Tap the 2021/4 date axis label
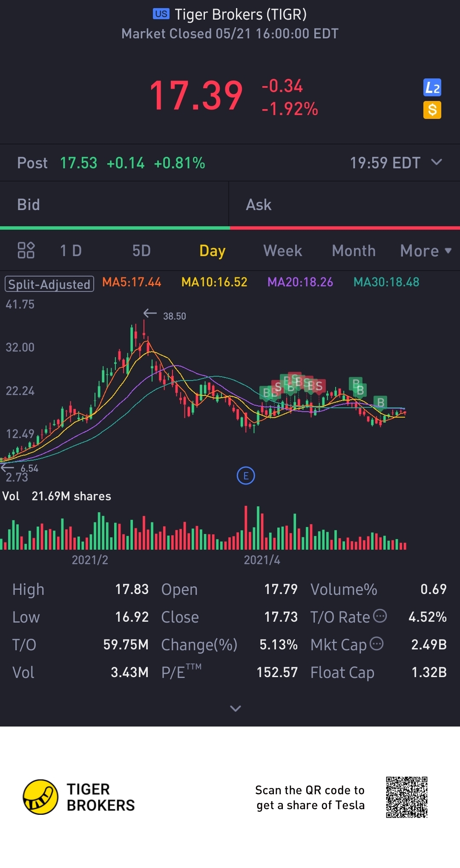Screen dimensions: 460x868 coord(262,560)
